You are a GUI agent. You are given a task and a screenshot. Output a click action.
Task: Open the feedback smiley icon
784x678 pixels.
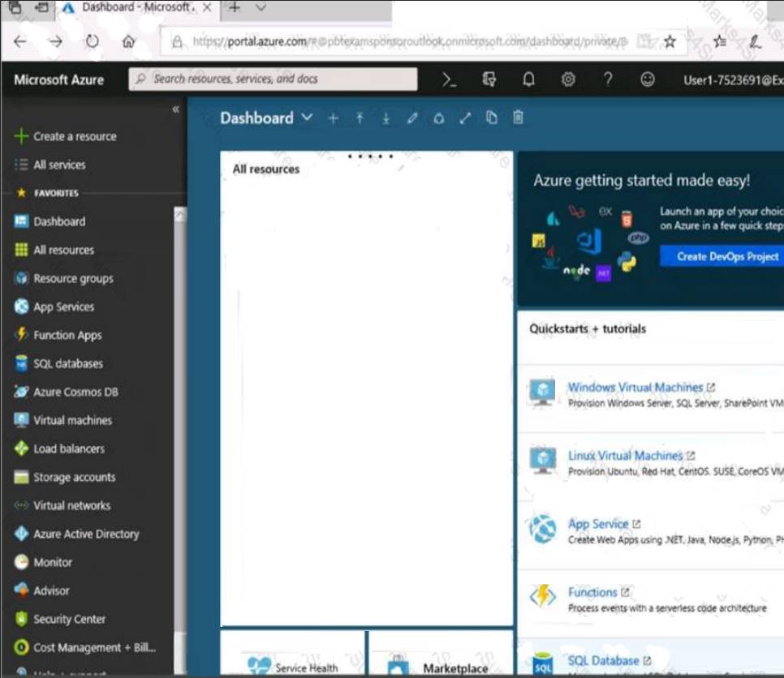[x=648, y=79]
